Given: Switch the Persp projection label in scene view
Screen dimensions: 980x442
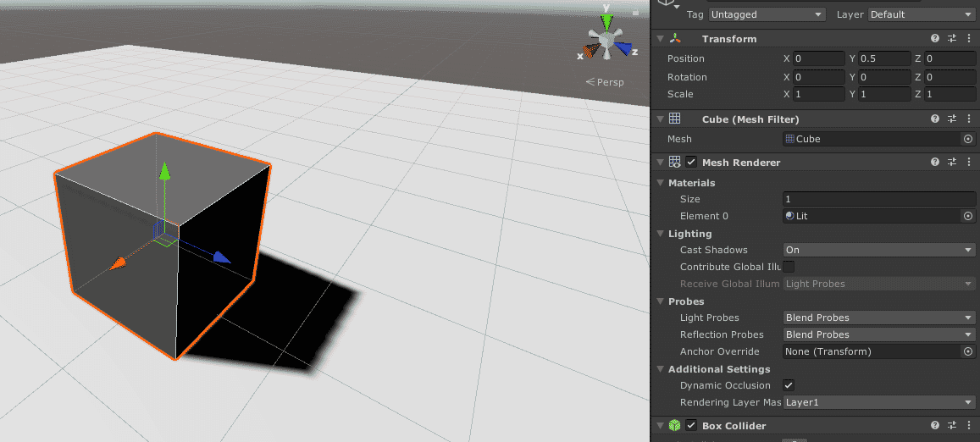Looking at the screenshot, I should 605,82.
